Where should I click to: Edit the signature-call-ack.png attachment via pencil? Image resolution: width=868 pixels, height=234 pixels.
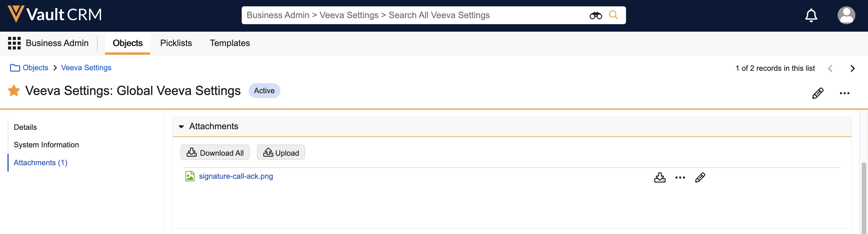pyautogui.click(x=700, y=178)
